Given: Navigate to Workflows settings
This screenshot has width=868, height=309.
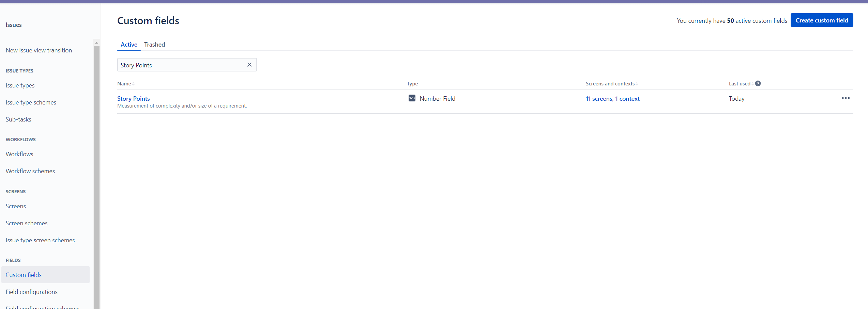Looking at the screenshot, I should pos(19,154).
